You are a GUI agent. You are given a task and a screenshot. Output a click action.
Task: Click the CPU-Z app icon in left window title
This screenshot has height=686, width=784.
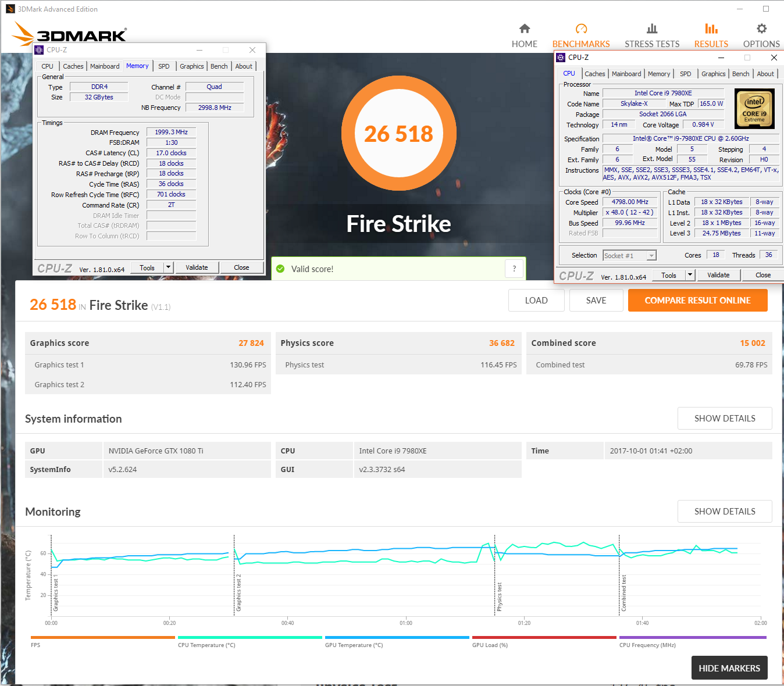[x=39, y=50]
